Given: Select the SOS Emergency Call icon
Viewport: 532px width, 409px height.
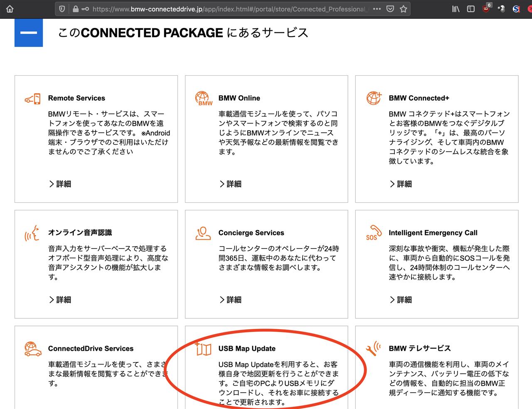Looking at the screenshot, I should [374, 233].
